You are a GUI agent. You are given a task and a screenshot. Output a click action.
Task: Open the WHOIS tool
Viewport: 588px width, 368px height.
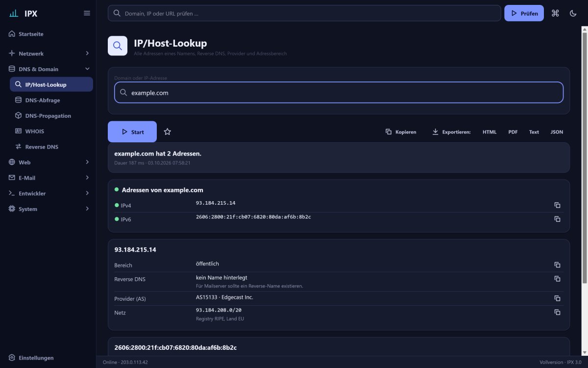point(51,131)
